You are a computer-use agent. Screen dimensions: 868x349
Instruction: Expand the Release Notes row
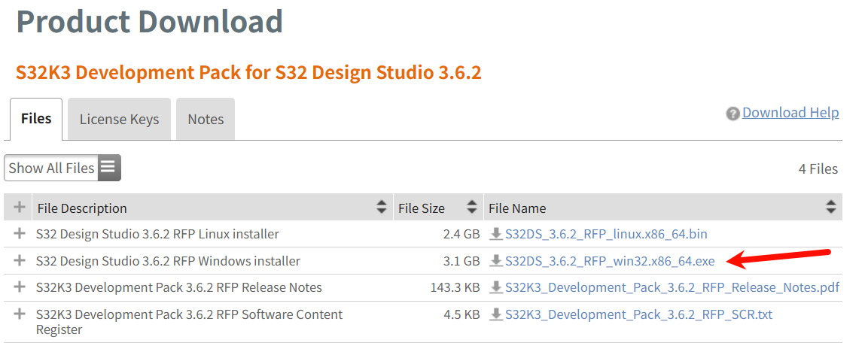(x=20, y=287)
